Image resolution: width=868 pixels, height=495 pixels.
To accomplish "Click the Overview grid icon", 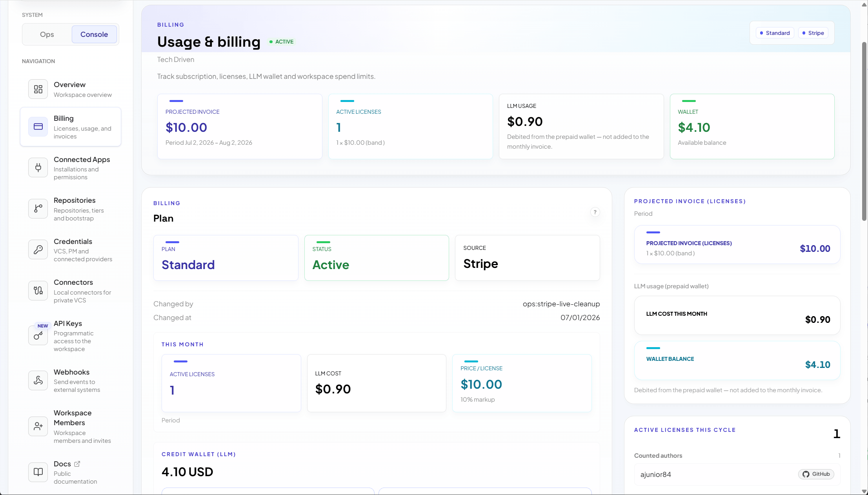I will 38,89.
